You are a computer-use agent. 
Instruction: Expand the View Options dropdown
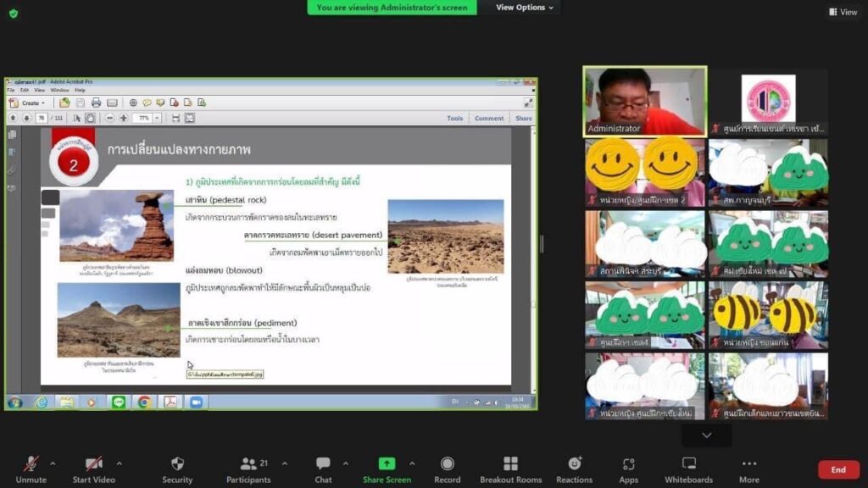coord(525,8)
